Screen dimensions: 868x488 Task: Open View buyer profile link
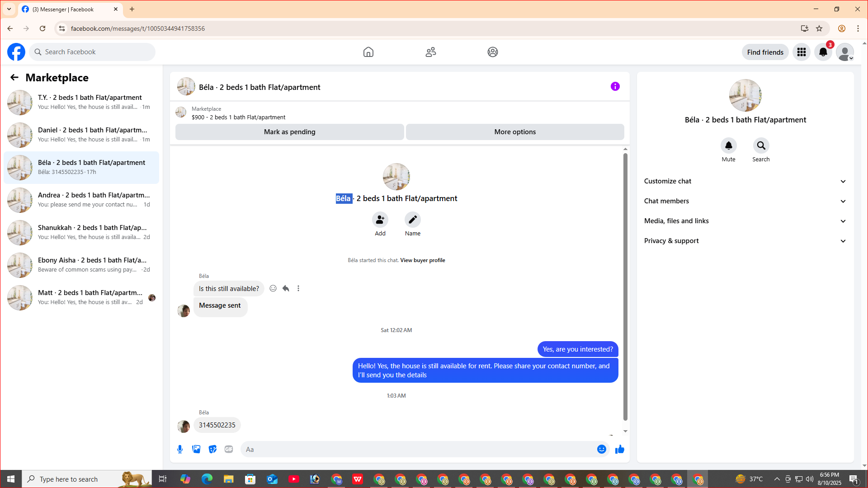click(422, 260)
